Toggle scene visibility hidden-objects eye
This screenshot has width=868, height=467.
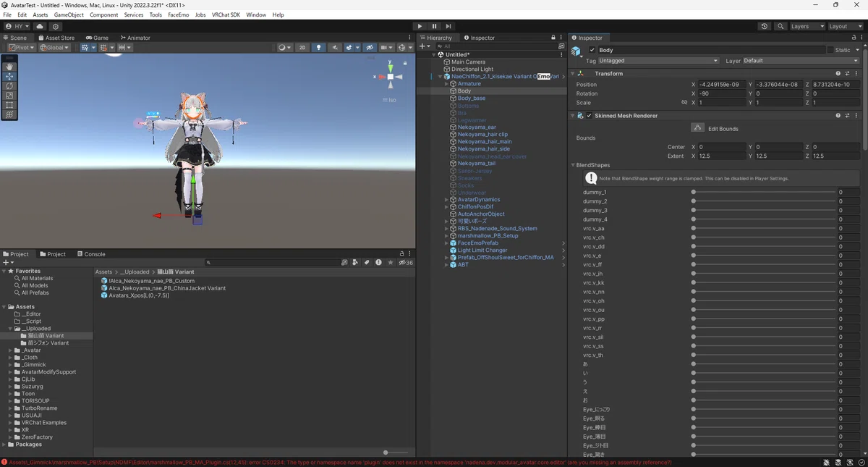coord(370,48)
